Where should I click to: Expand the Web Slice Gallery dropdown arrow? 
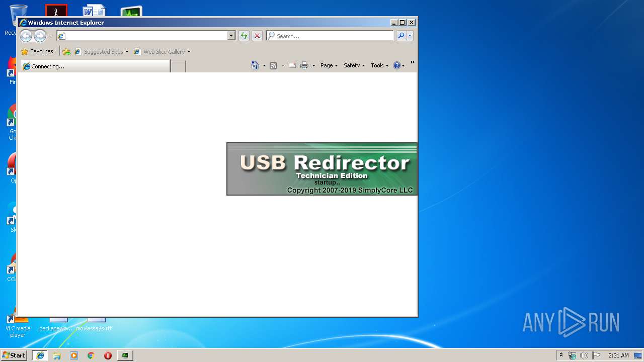[189, 52]
